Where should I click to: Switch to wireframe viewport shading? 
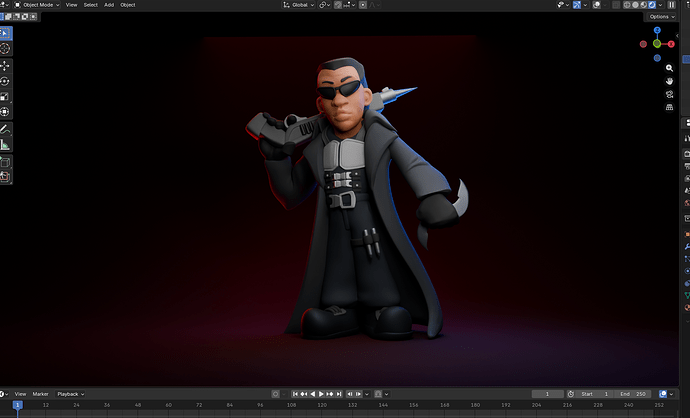[627, 5]
